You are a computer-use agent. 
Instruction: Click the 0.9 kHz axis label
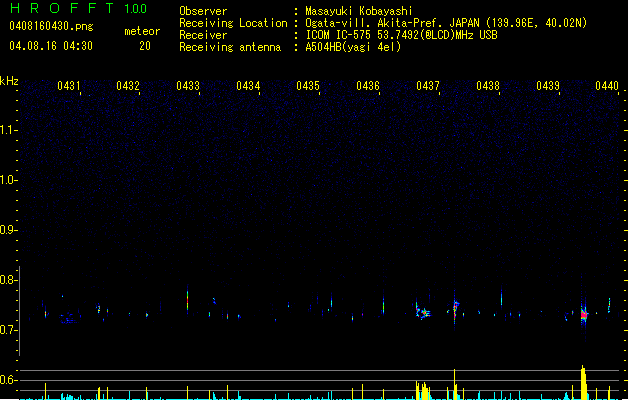click(x=8, y=230)
